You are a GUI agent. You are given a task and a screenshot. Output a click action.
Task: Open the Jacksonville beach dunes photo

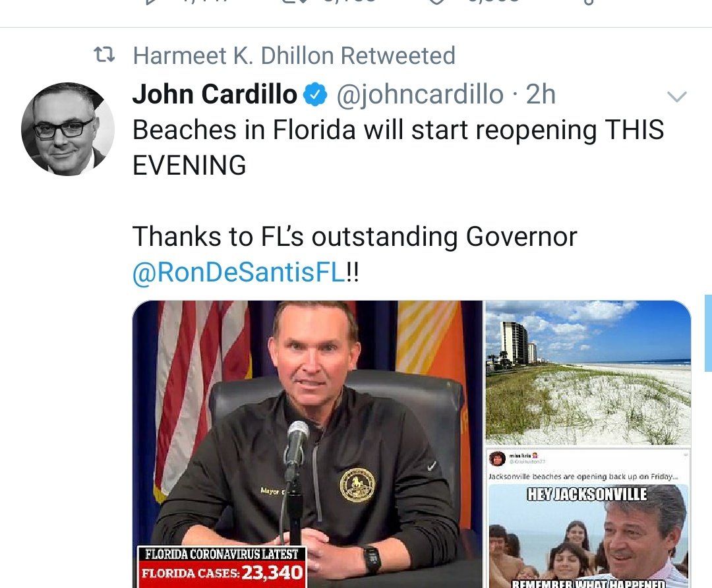click(588, 372)
